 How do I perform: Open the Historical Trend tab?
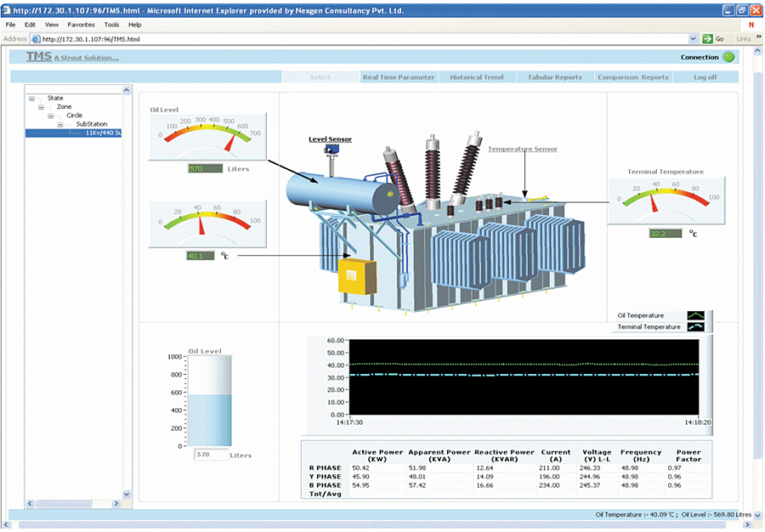tap(476, 77)
